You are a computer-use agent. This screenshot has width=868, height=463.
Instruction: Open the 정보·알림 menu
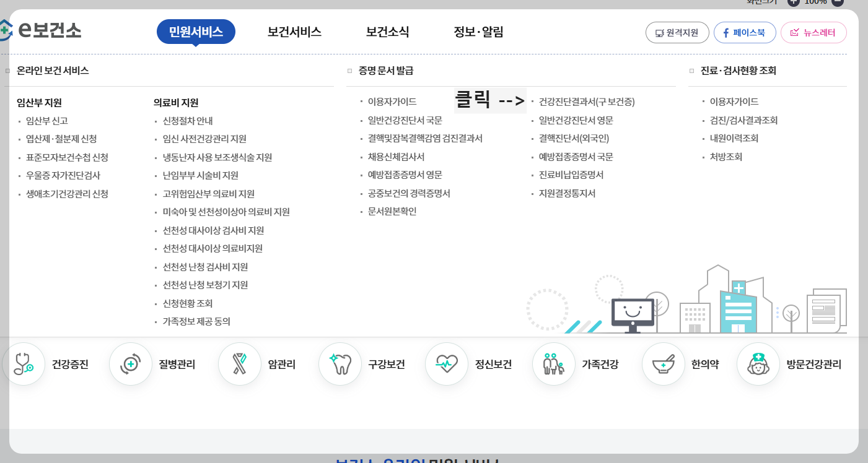click(x=476, y=31)
